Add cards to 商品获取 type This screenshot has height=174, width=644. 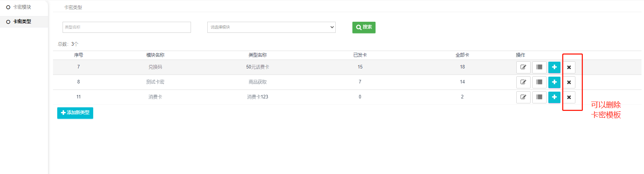tap(554, 82)
